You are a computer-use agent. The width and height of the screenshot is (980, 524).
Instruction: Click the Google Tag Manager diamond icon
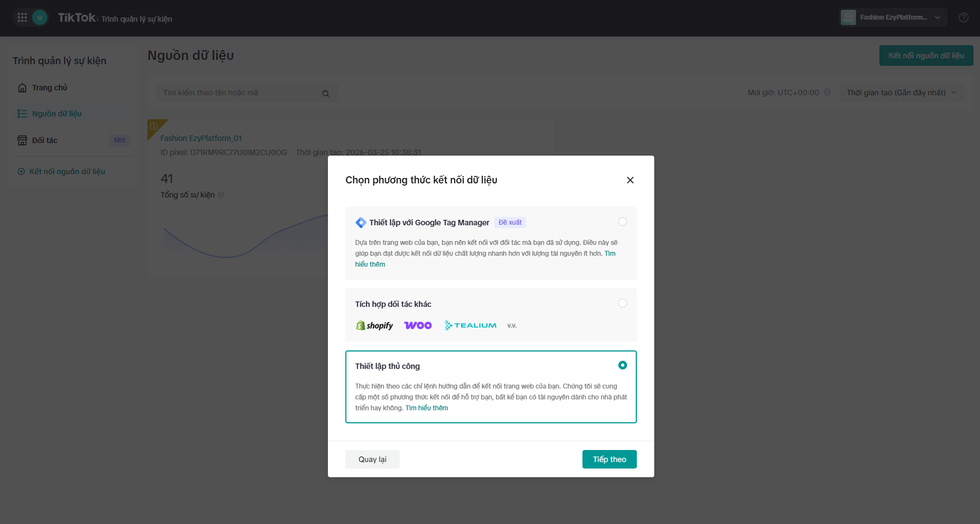click(x=361, y=223)
